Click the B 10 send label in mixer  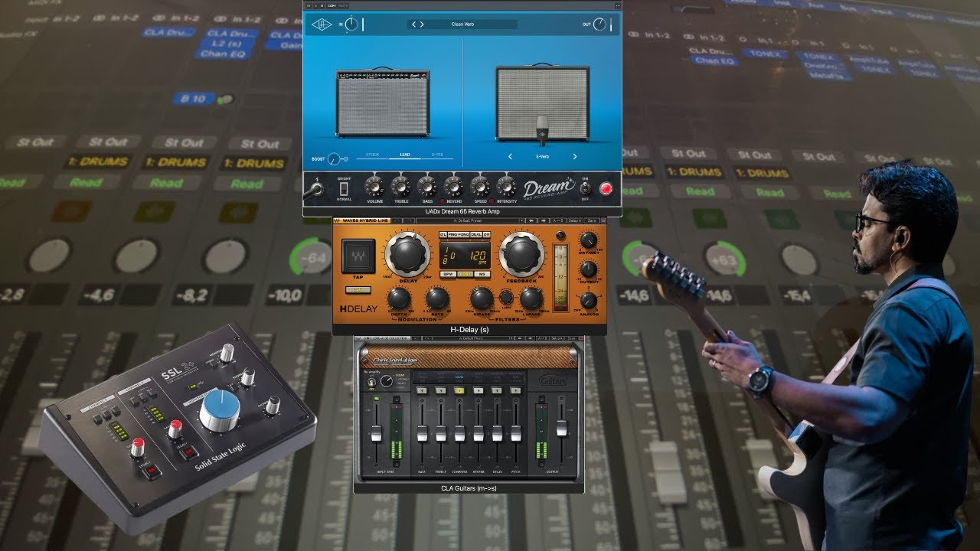pos(193,99)
